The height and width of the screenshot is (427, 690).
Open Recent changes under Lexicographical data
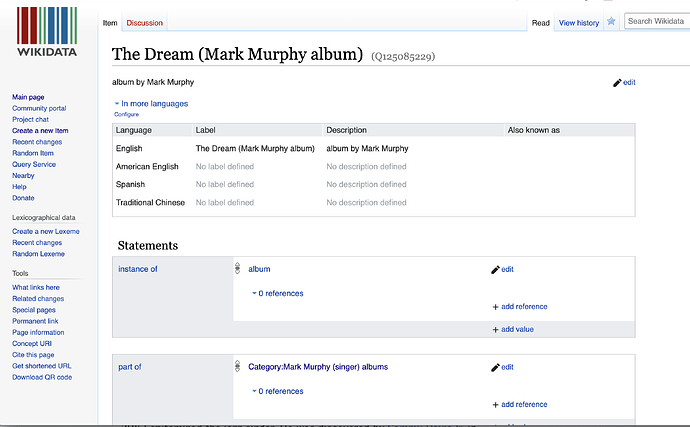[37, 243]
